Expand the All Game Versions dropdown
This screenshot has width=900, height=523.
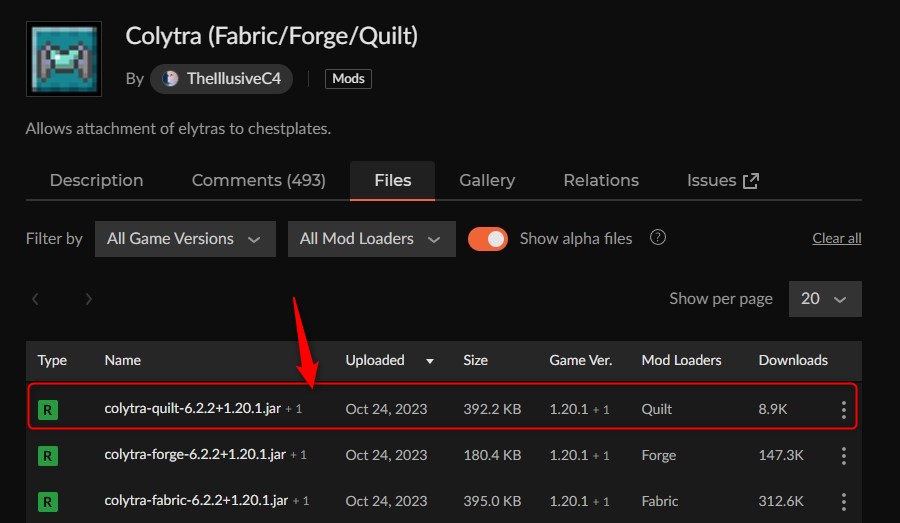[185, 239]
